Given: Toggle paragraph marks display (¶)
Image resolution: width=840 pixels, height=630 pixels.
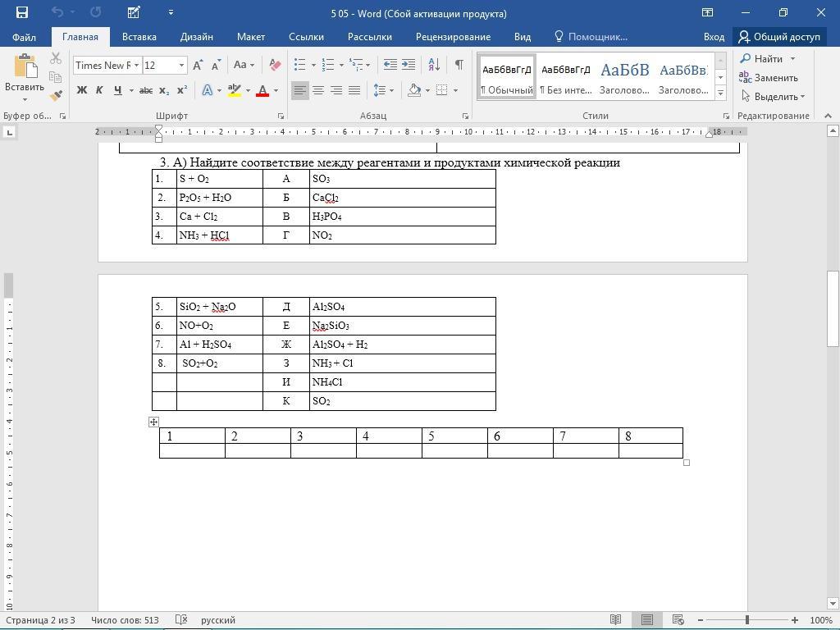Looking at the screenshot, I should 459,65.
